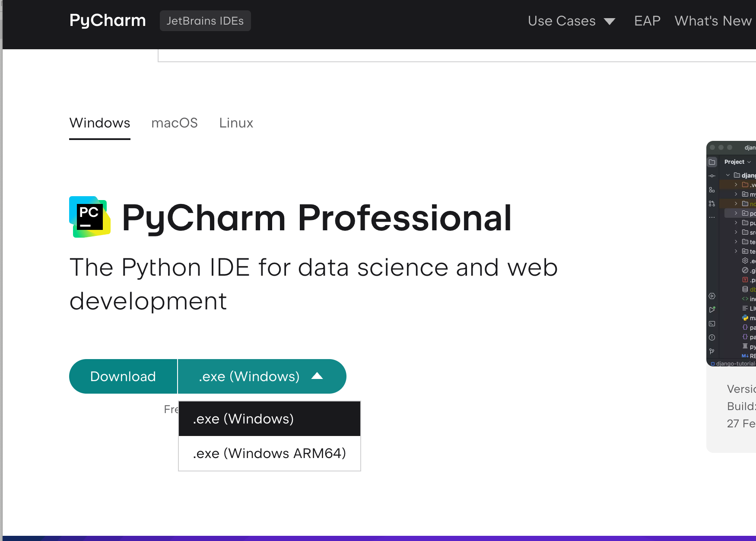Click the root django folder icon
The height and width of the screenshot is (541, 756).
click(x=737, y=175)
